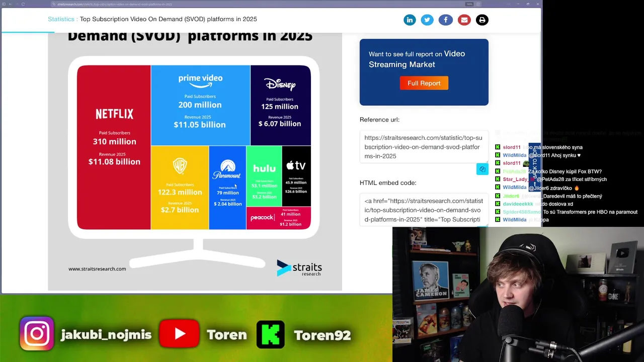The image size is (644, 362).
Task: Click the 'Want to see full report' banner text
Action: (x=417, y=59)
